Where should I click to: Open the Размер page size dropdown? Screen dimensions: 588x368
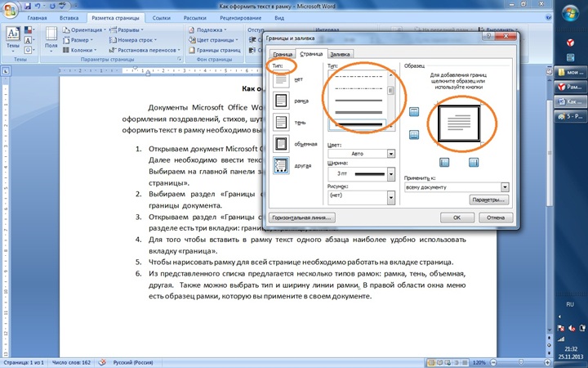78,40
